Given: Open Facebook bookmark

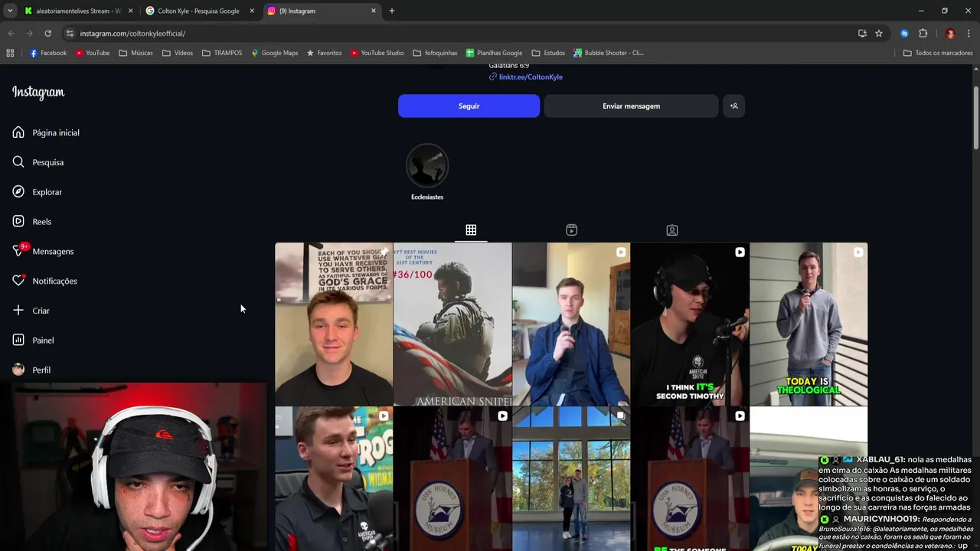Looking at the screenshot, I should [x=48, y=53].
